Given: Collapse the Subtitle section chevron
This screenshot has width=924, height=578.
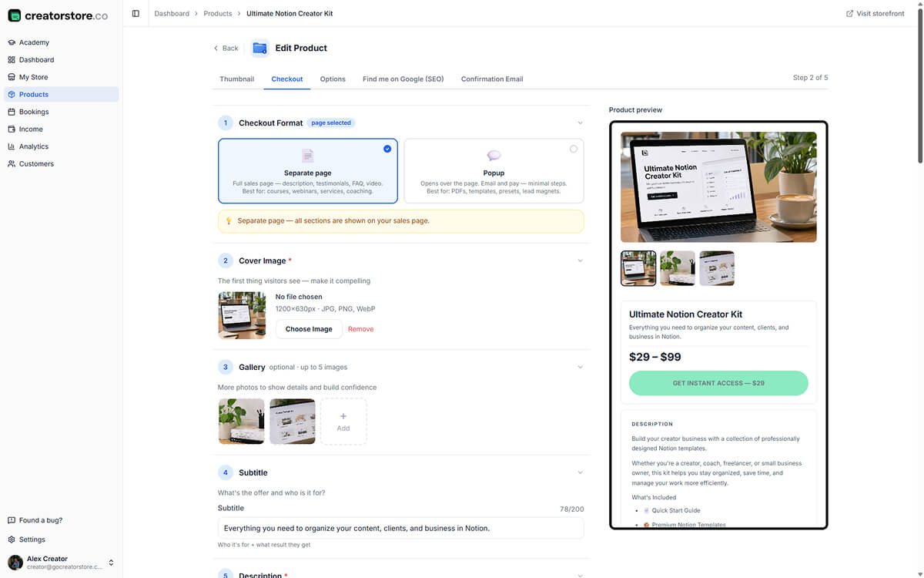Looking at the screenshot, I should click(x=580, y=472).
